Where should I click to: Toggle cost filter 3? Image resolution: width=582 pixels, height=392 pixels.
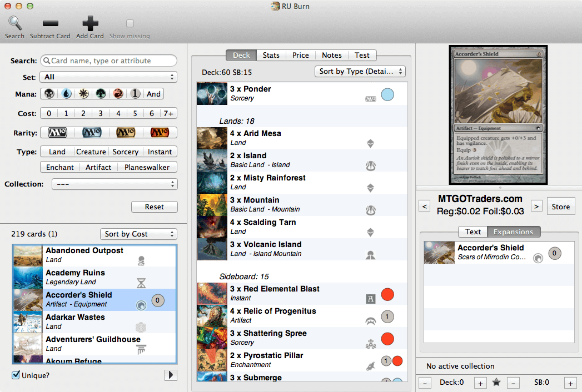pyautogui.click(x=101, y=113)
